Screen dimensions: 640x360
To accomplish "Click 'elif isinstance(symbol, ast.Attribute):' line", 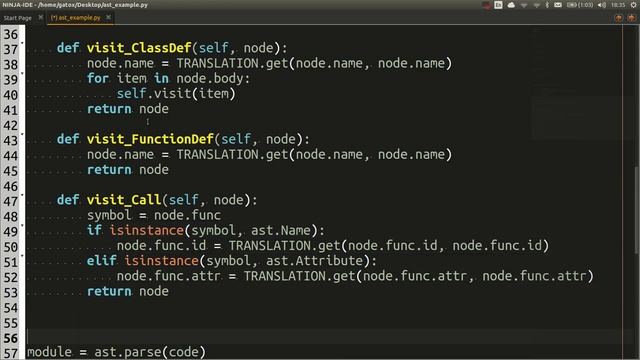I will pyautogui.click(x=232, y=261).
